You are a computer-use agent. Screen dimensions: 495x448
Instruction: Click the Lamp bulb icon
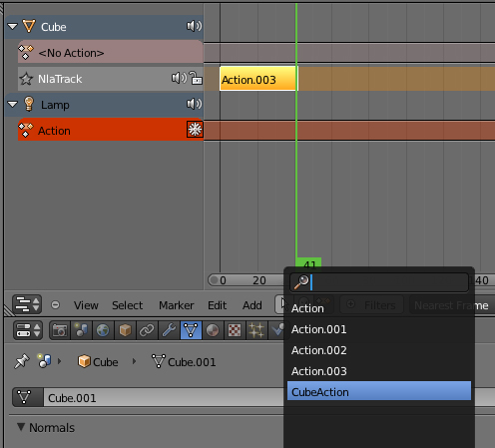click(29, 104)
